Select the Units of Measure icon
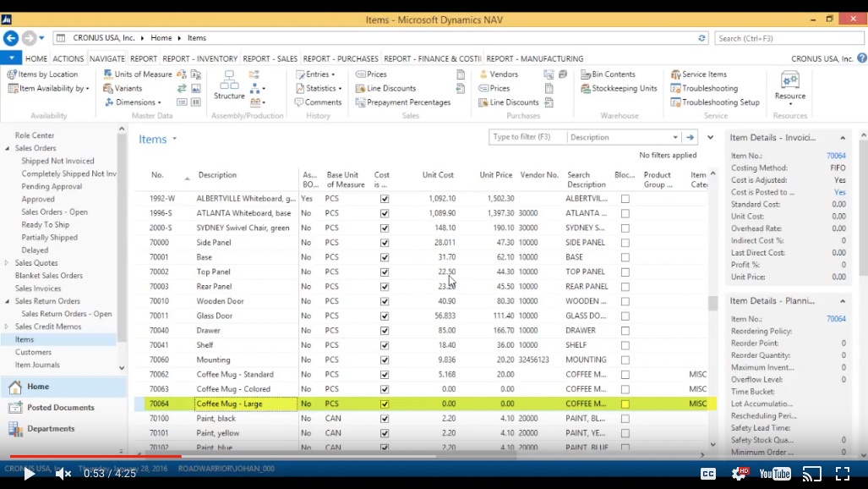Viewport: 868px width, 489px height. click(x=142, y=74)
